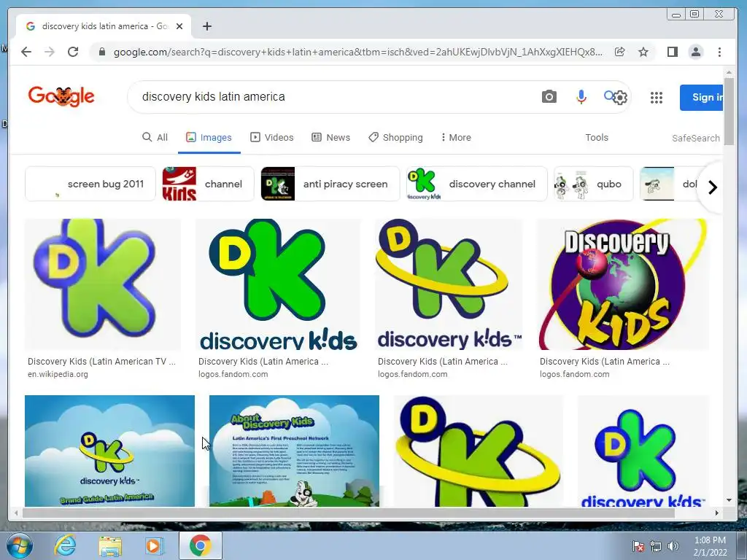Screen dimensions: 747x560
Task: Select the 'anti piracy screen' suggestion chip
Action: [330, 184]
